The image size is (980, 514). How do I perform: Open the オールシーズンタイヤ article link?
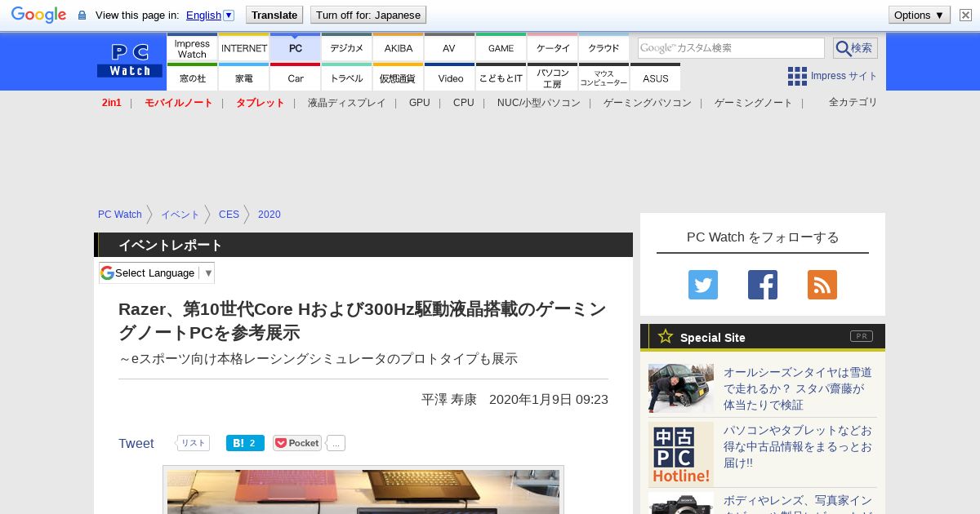coord(798,388)
